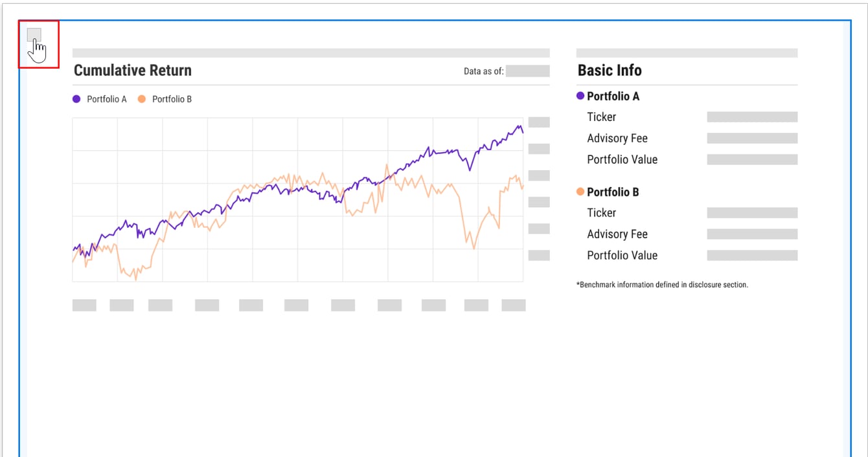Click the benchmark information disclosure footnote
Image resolution: width=868 pixels, height=457 pixels.
[662, 285]
